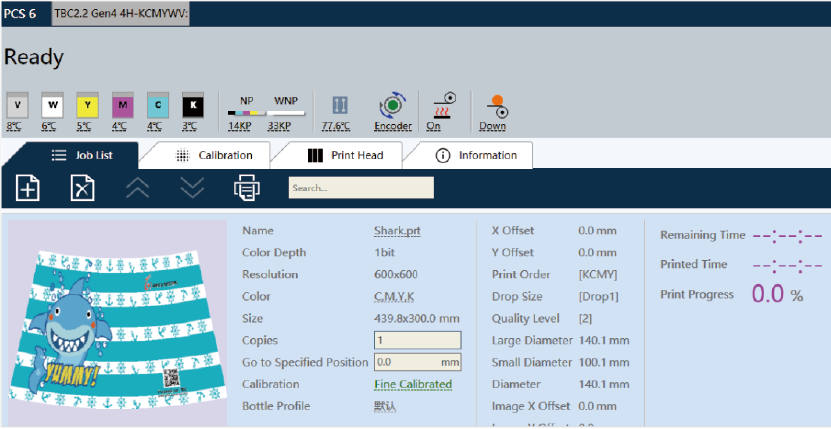This screenshot has width=831, height=429.
Task: Open the Calibration tab
Action: (x=214, y=155)
